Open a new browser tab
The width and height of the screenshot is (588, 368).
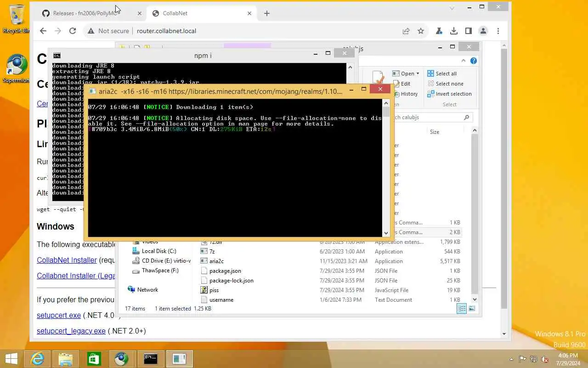pyautogui.click(x=267, y=13)
